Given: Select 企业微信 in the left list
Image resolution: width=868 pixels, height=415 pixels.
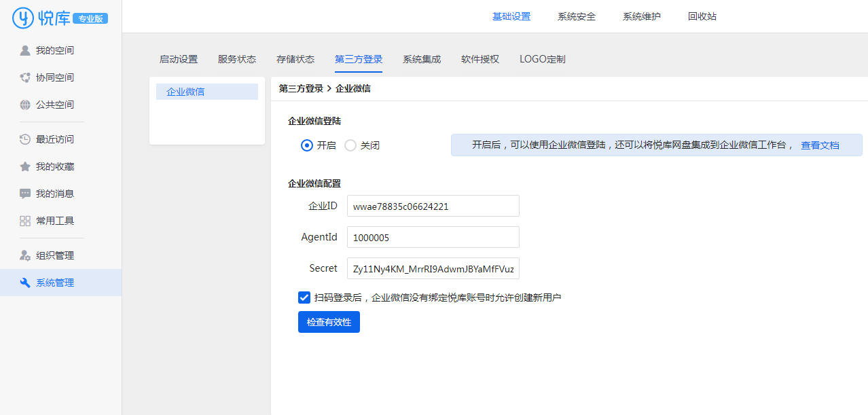Looking at the screenshot, I should point(207,92).
